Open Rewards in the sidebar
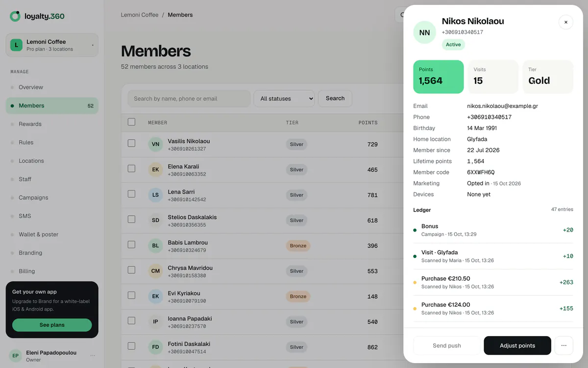This screenshot has height=368, width=588. [52, 124]
